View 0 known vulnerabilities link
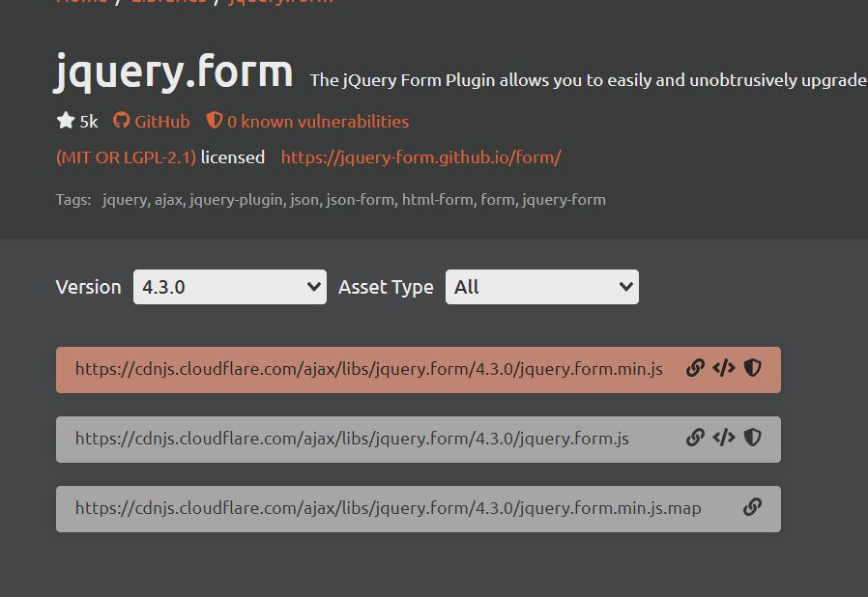The width and height of the screenshot is (868, 597). click(318, 121)
